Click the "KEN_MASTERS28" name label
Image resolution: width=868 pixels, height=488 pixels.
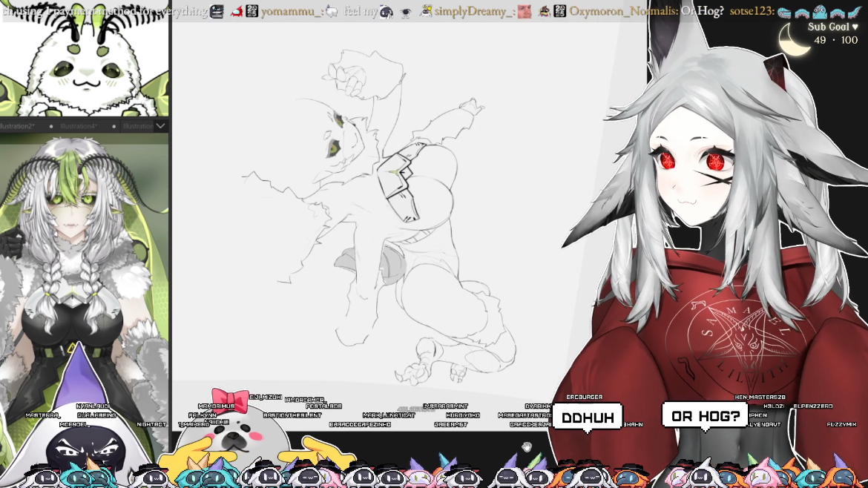pos(760,398)
